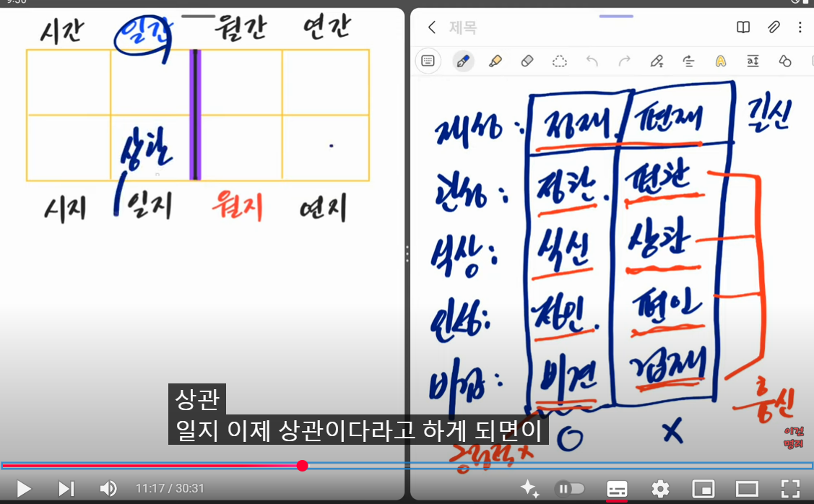Click the redo arrow
The width and height of the screenshot is (814, 504).
coord(624,61)
